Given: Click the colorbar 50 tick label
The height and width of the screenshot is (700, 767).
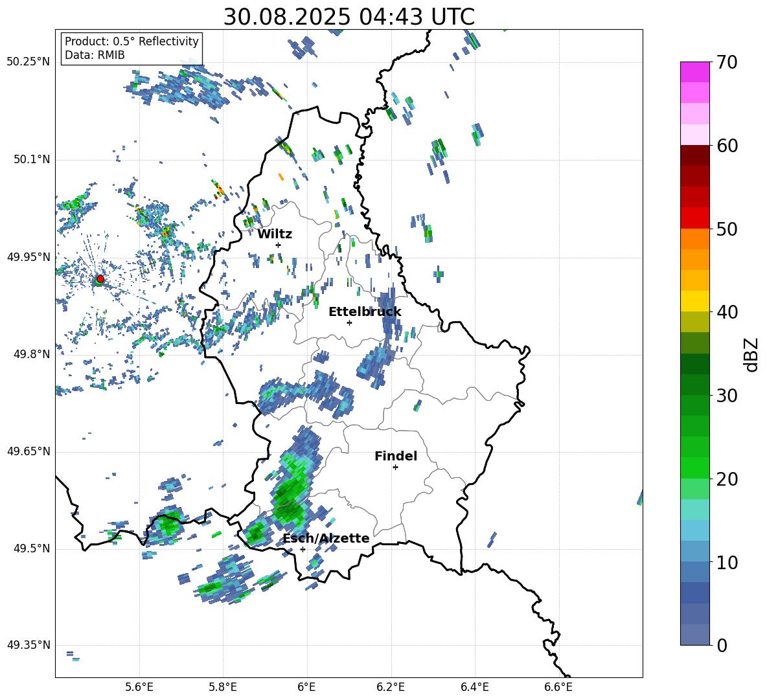Looking at the screenshot, I should [x=727, y=229].
